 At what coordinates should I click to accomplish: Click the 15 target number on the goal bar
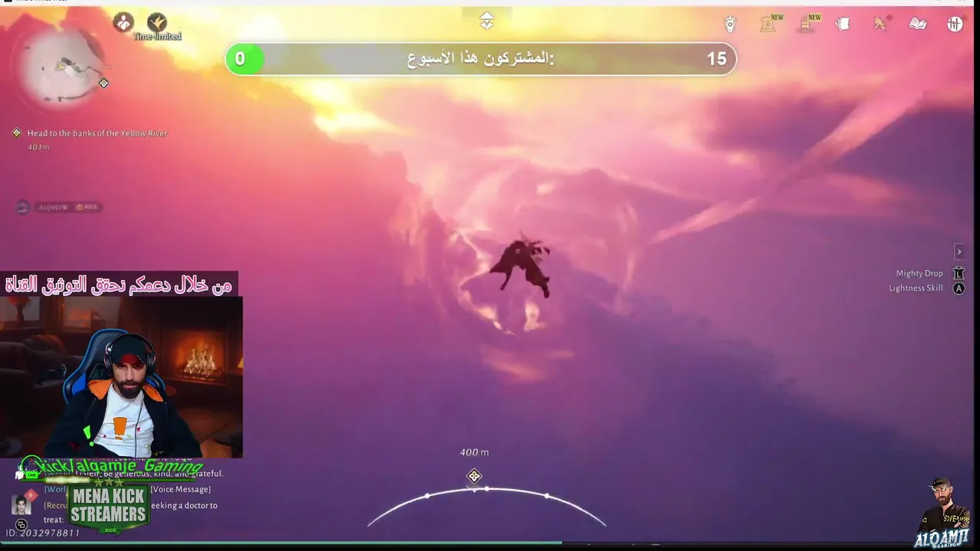pyautogui.click(x=717, y=59)
